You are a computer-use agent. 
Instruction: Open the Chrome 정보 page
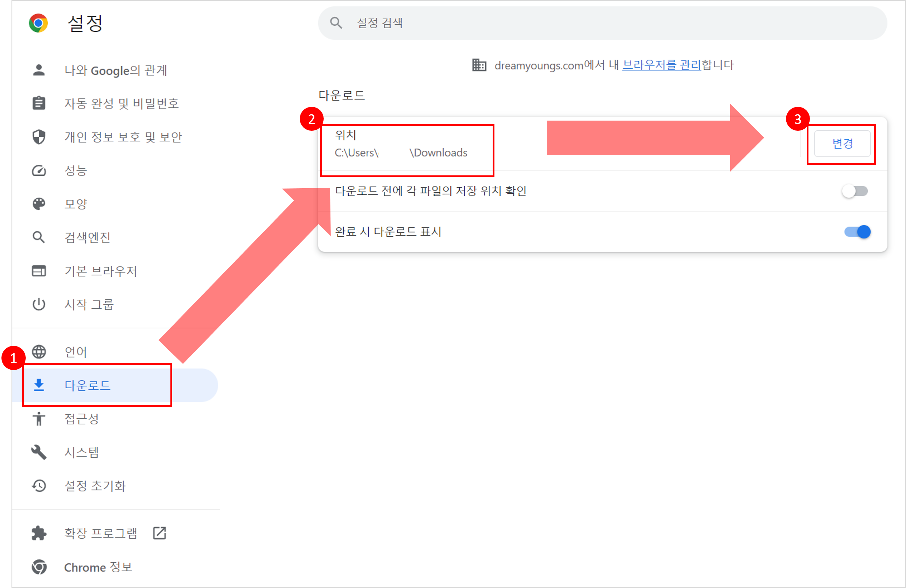coord(98,567)
